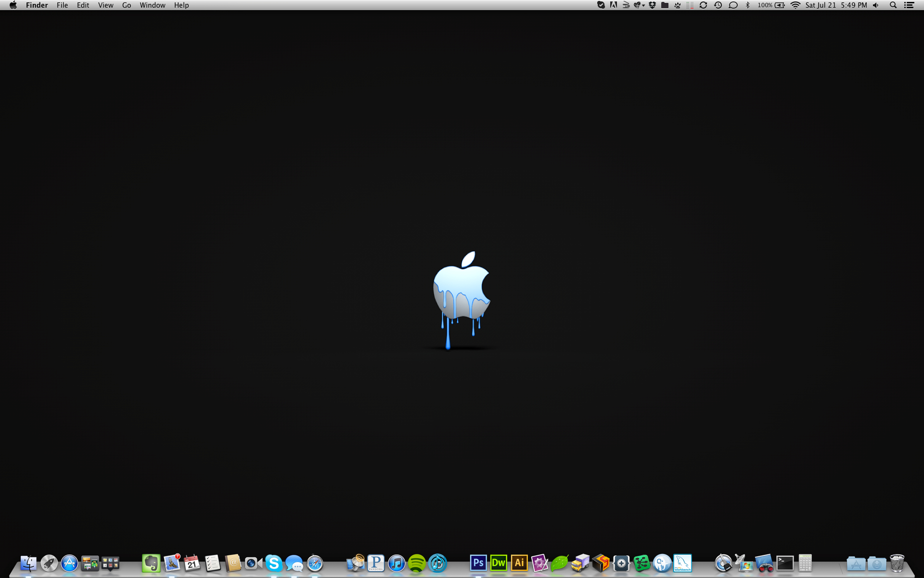Open Sequel Pro elephant icon in Dock
This screenshot has width=924, height=578.
point(662,563)
